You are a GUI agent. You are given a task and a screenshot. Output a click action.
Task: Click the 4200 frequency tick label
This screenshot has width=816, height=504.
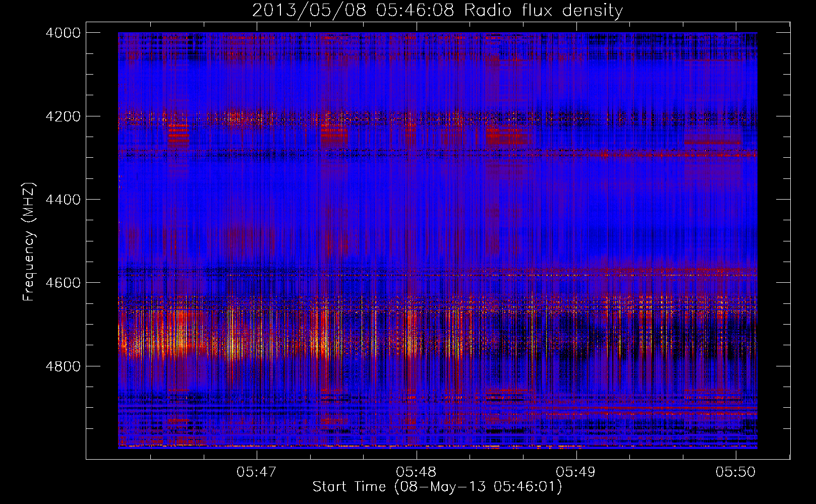click(63, 116)
